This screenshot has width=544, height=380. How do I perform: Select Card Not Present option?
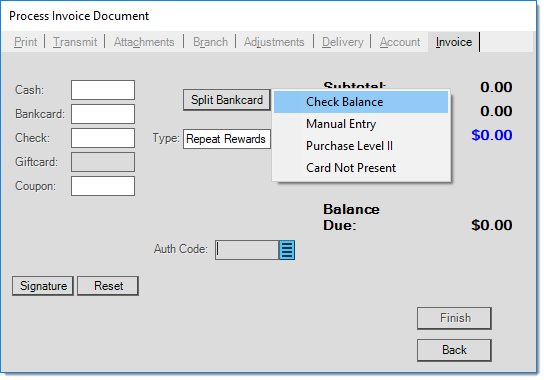click(361, 168)
